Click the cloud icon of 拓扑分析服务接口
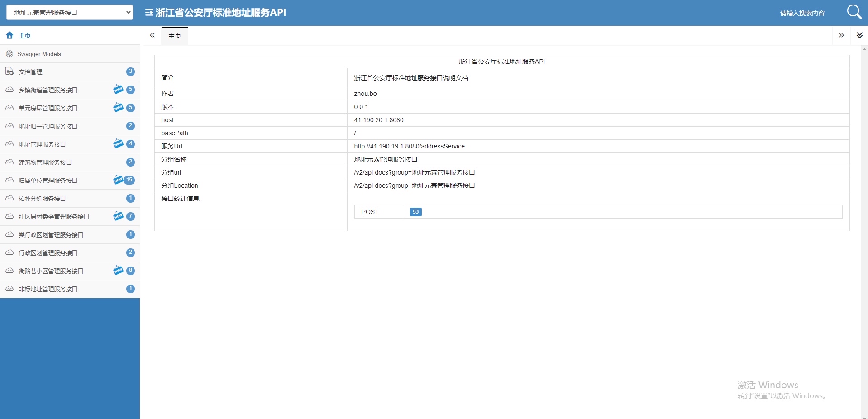The height and width of the screenshot is (419, 868). [x=10, y=198]
